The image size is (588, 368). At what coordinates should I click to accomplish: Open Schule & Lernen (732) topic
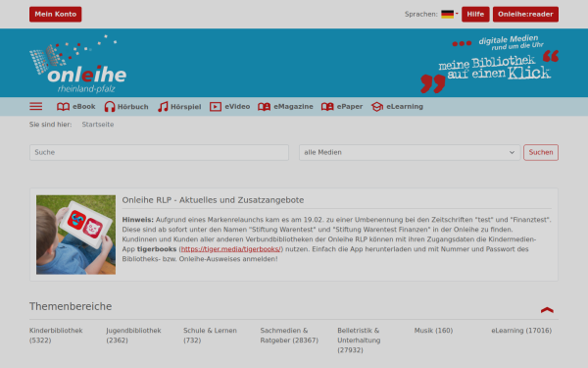point(210,336)
